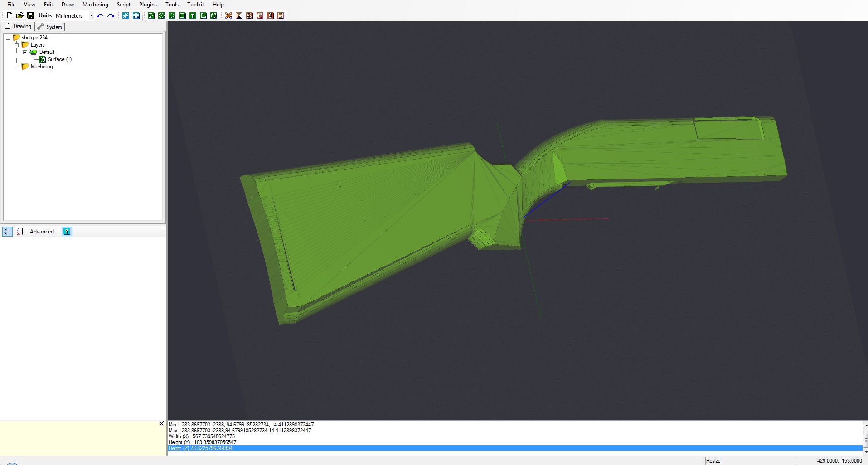Click the blue Undo arrow
Image resolution: width=868 pixels, height=465 pixels.
coord(100,16)
